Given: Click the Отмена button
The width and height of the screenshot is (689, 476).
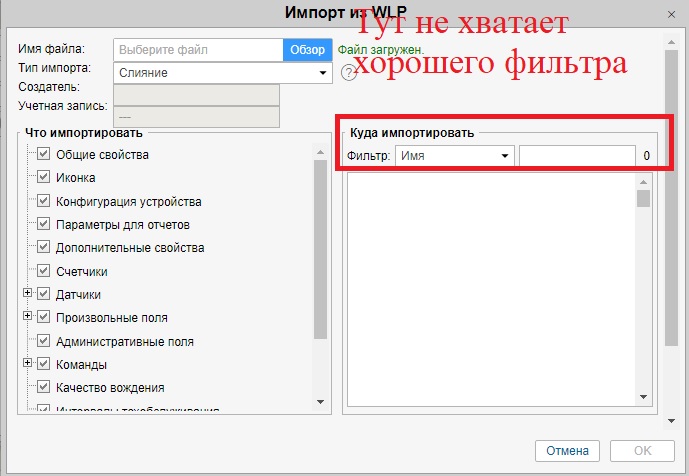Looking at the screenshot, I should (568, 450).
